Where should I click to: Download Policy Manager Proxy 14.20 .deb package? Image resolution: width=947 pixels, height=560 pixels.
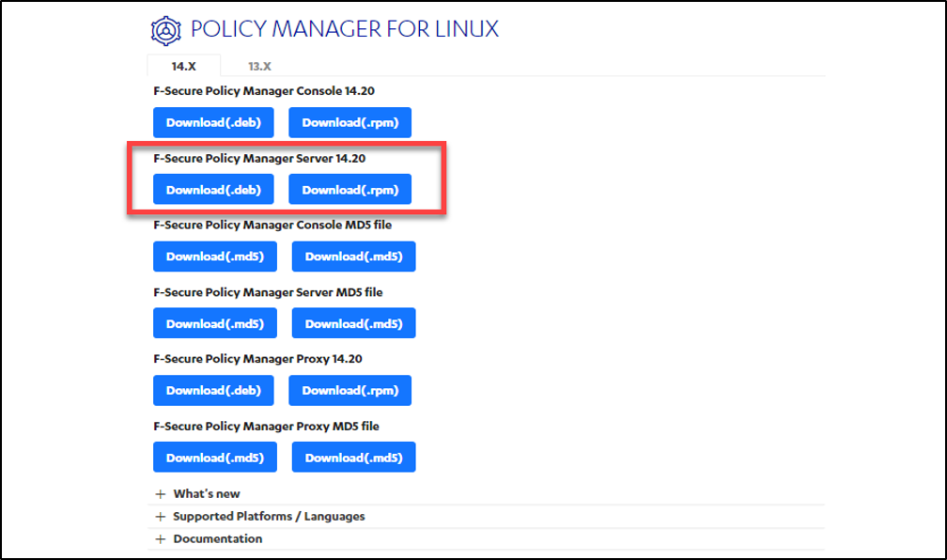(213, 390)
